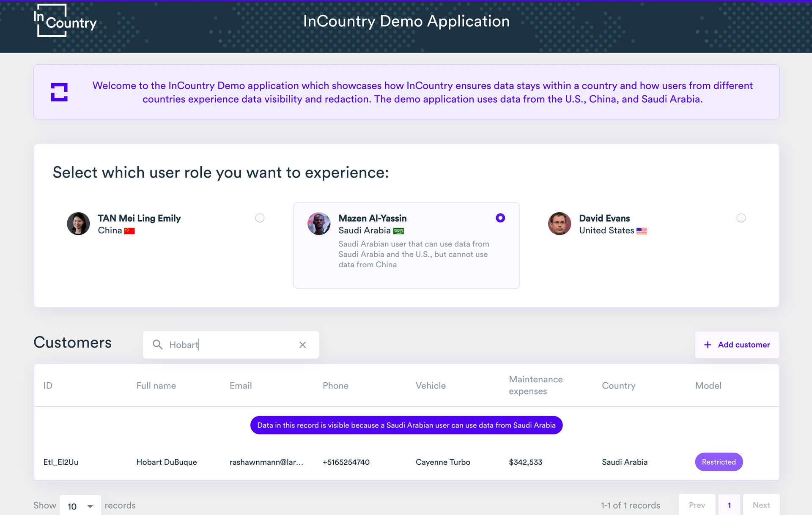Click David Evans's avatar photo

click(560, 224)
